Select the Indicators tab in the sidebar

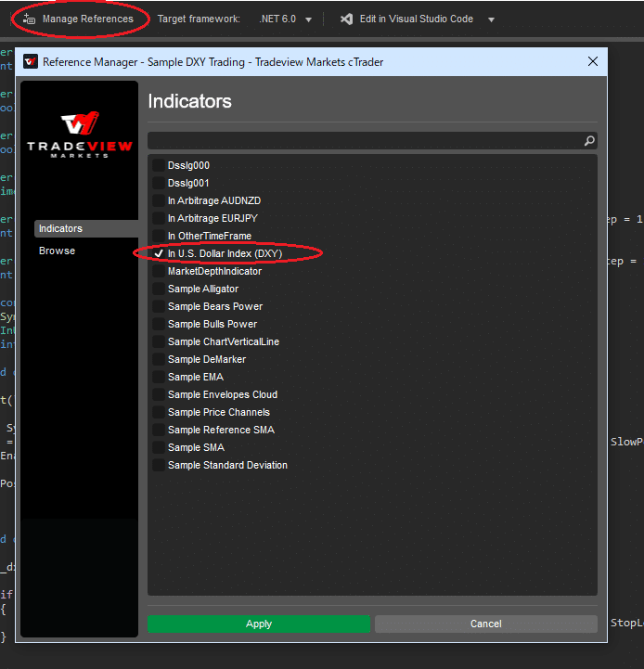coord(86,228)
